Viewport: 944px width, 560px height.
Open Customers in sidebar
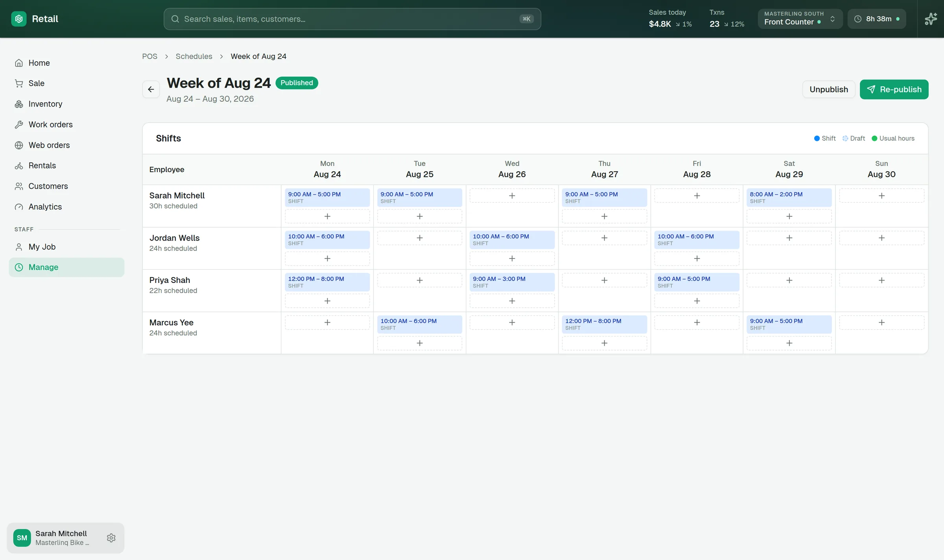click(x=66, y=186)
